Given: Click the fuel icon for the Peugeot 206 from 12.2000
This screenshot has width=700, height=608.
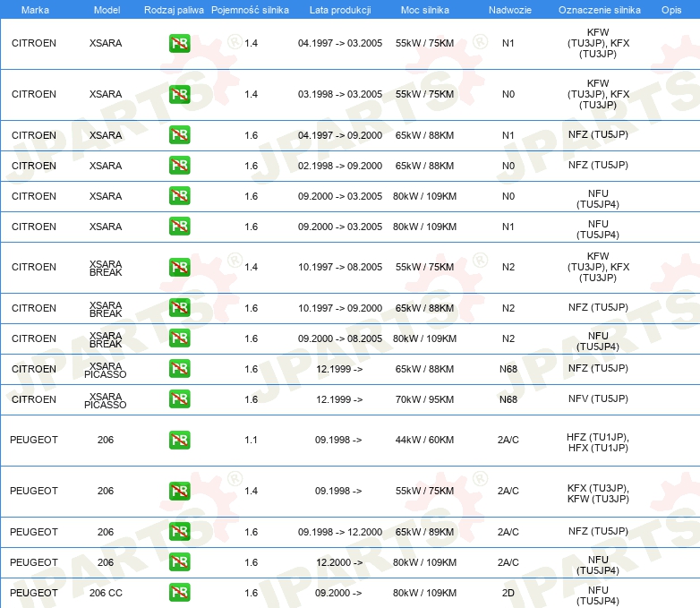Looking at the screenshot, I should pyautogui.click(x=179, y=562).
